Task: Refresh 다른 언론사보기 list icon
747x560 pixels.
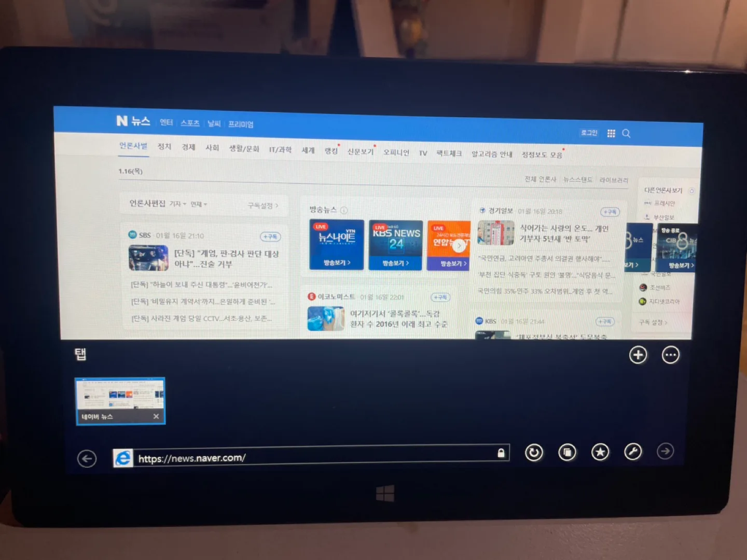Action: [691, 190]
